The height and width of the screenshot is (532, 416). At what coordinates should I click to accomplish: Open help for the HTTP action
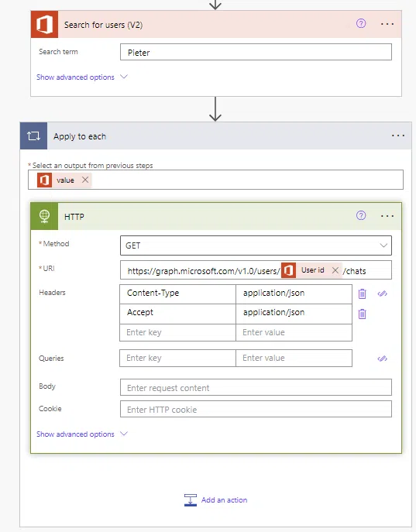point(361,215)
